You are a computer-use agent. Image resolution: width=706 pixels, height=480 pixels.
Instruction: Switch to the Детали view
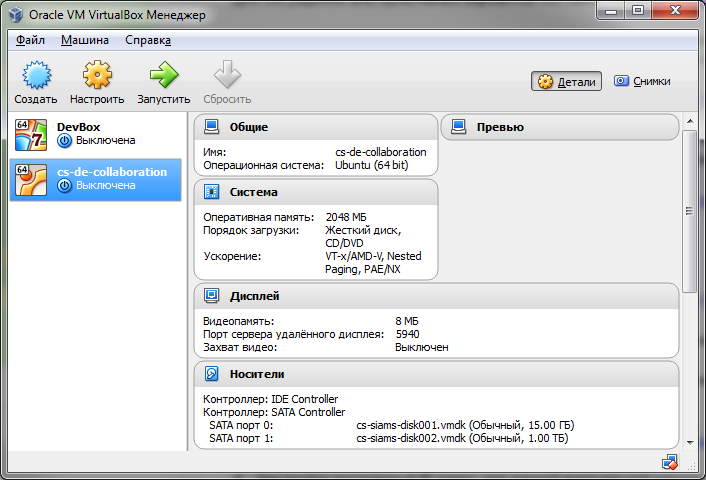point(566,82)
